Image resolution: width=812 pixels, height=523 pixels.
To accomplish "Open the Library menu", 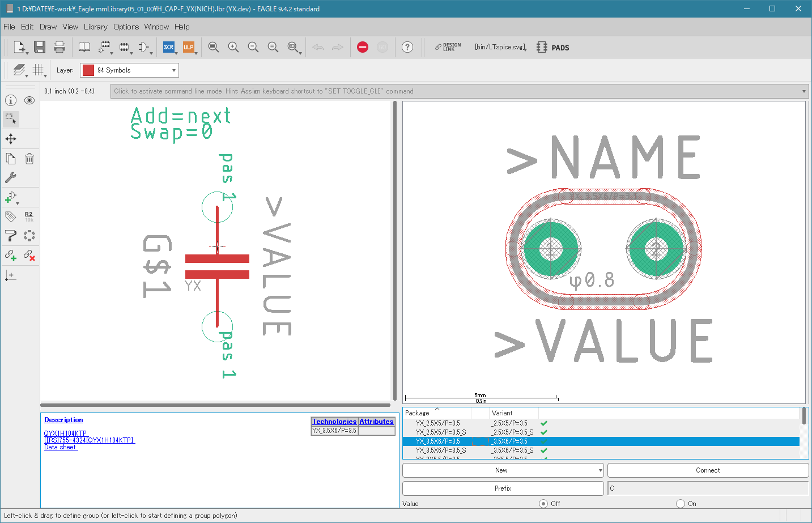I will 96,27.
